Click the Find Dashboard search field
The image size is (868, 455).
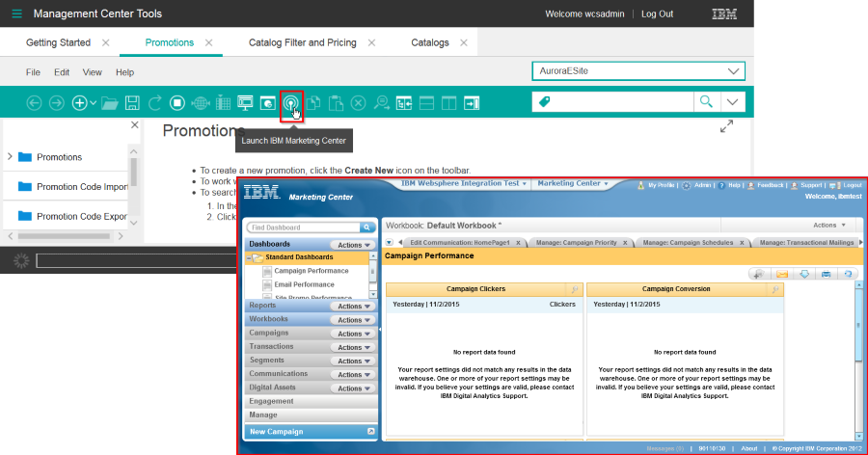point(305,227)
